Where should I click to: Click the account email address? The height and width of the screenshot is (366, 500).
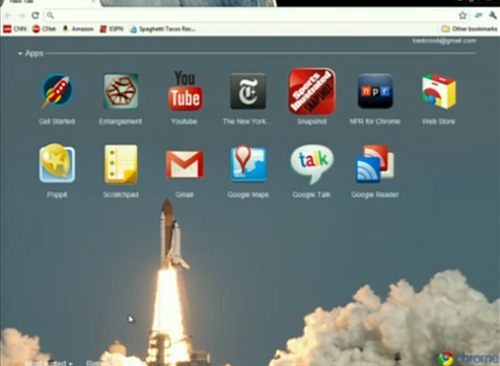click(x=444, y=41)
